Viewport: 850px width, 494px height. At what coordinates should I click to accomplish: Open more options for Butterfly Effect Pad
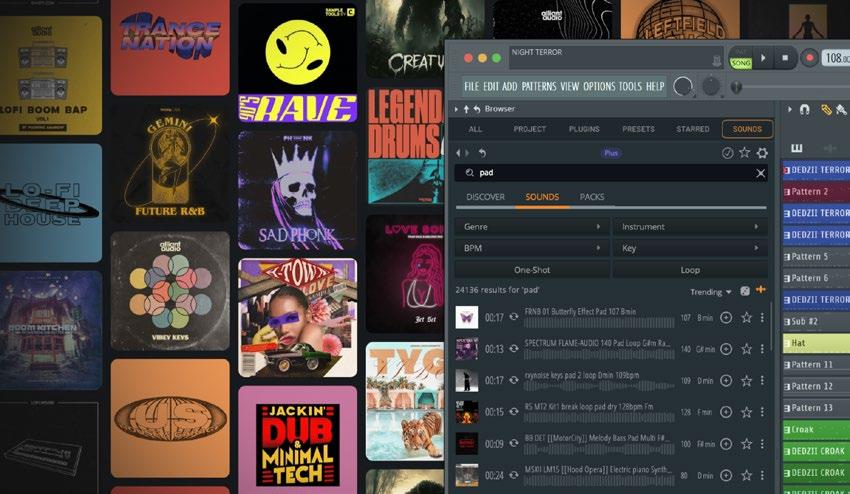tap(762, 317)
